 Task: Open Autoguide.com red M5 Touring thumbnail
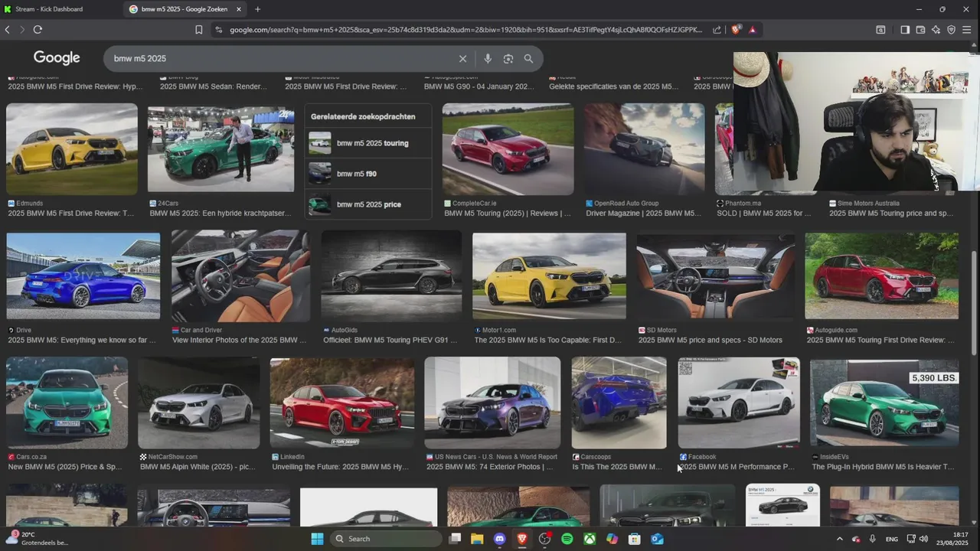(881, 275)
